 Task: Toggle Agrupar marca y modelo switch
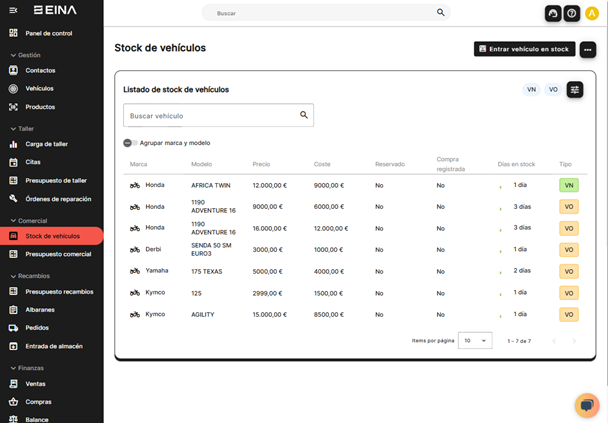click(130, 143)
